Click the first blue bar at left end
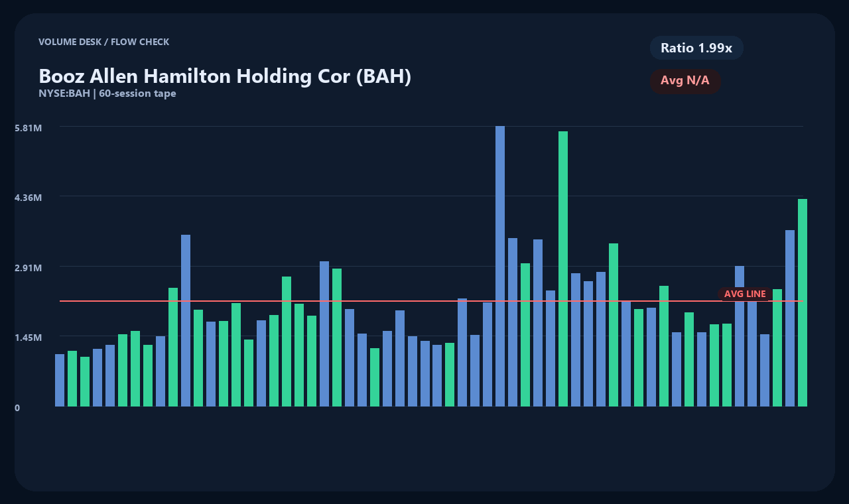This screenshot has height=504, width=849. (60, 380)
